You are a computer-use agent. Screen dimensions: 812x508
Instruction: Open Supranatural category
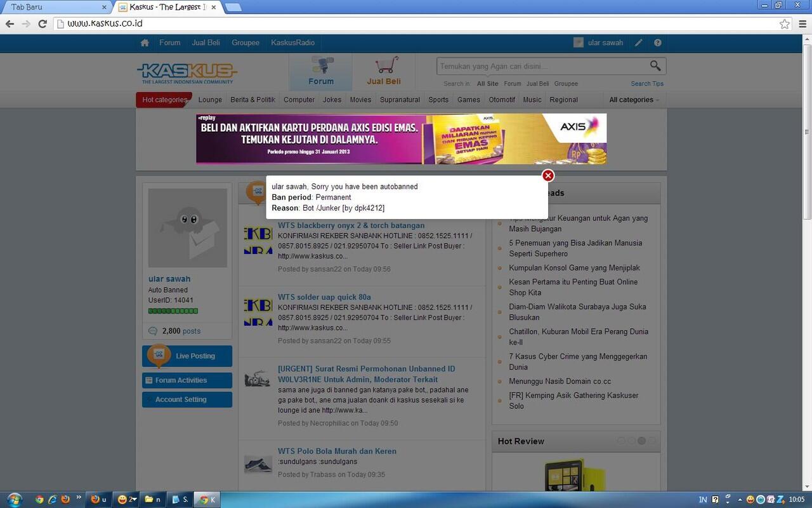[x=400, y=100]
